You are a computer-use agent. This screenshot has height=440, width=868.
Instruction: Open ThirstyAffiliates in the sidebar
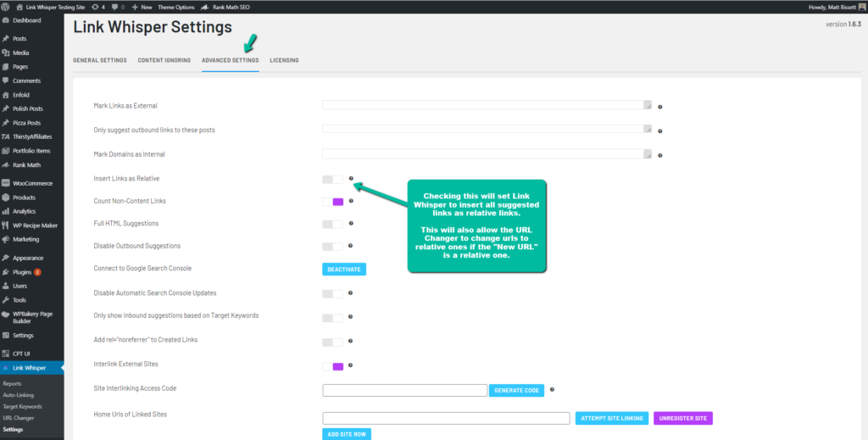[x=31, y=136]
